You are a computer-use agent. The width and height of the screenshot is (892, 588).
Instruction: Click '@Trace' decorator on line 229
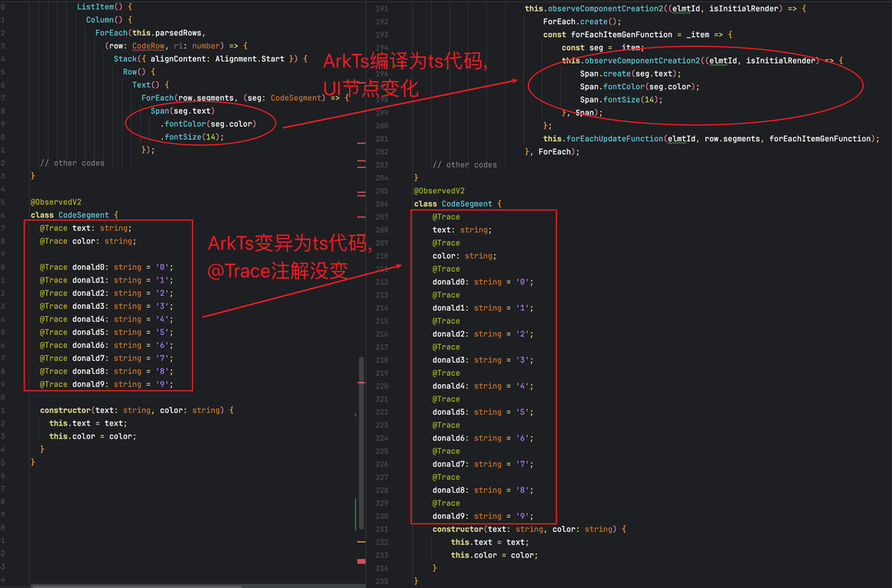pos(446,503)
